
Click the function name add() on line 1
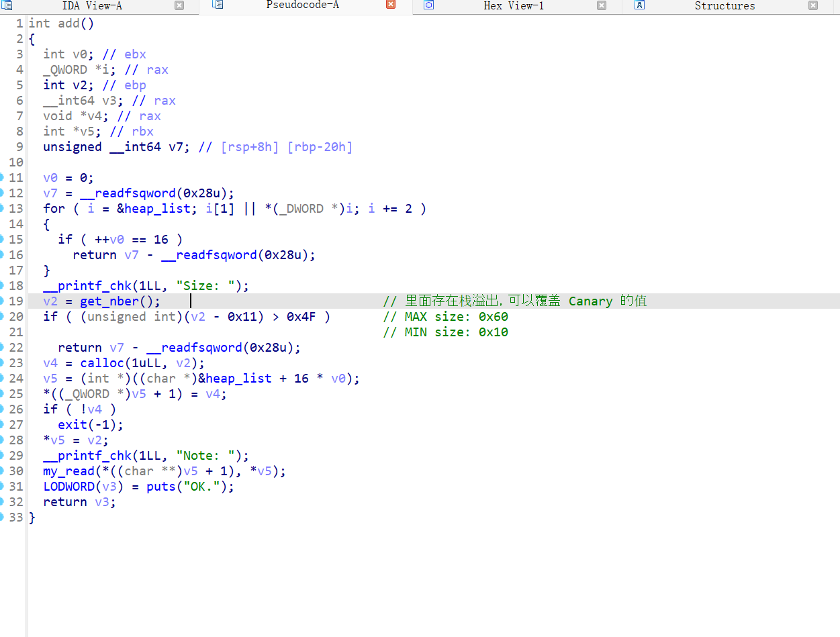[76, 23]
